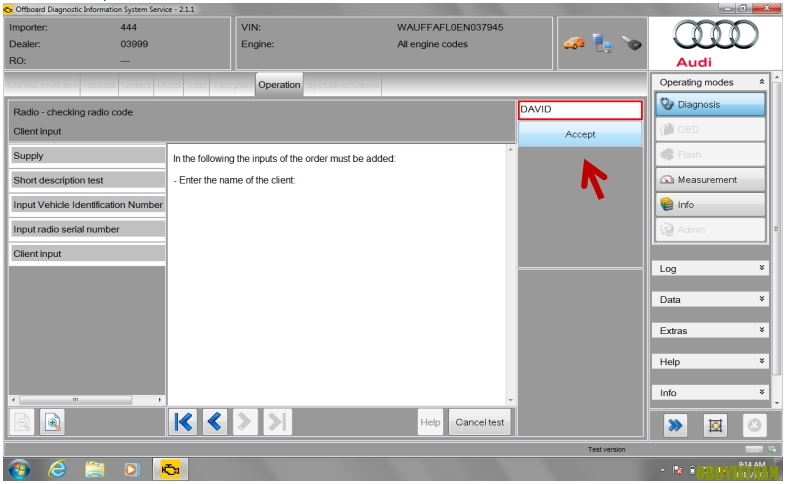The width and height of the screenshot is (786, 484).
Task: Open the TSB tab
Action: 197,85
